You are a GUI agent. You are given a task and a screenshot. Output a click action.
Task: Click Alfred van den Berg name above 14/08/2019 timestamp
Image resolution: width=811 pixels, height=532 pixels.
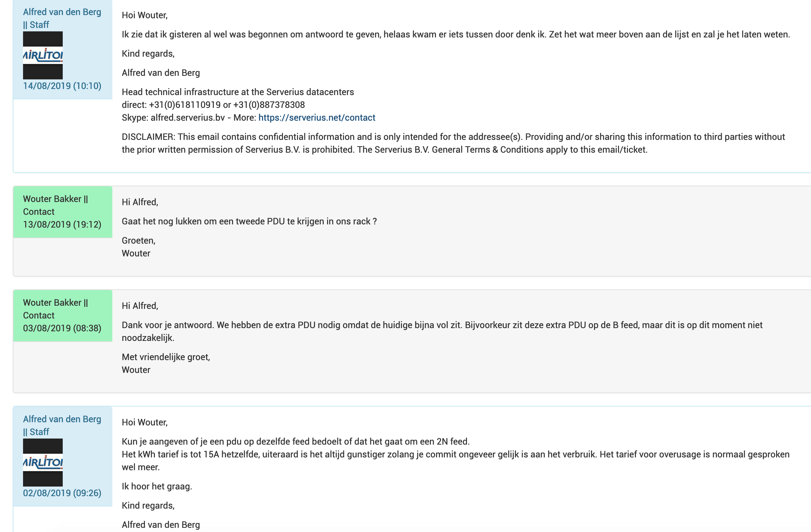coord(62,12)
